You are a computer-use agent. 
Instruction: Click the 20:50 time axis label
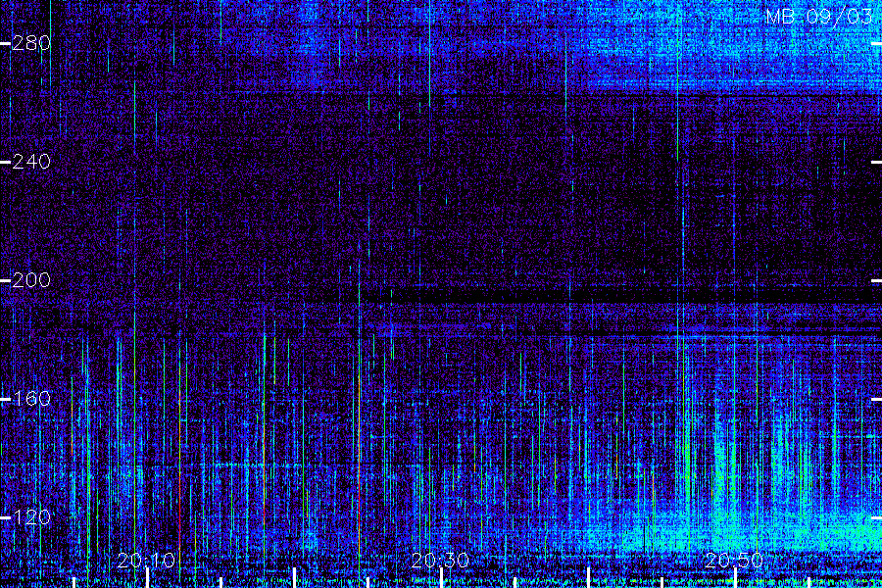click(x=734, y=561)
